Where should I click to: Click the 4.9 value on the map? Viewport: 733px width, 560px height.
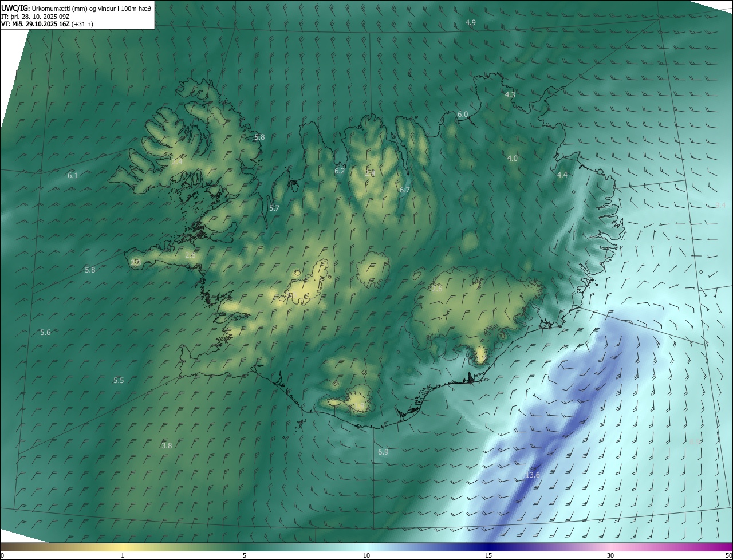click(x=471, y=22)
